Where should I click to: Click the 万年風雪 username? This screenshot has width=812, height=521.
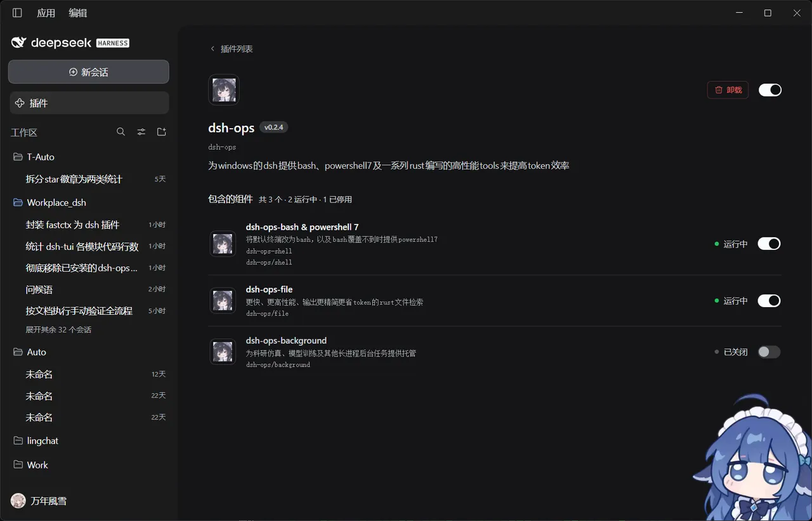(x=48, y=501)
